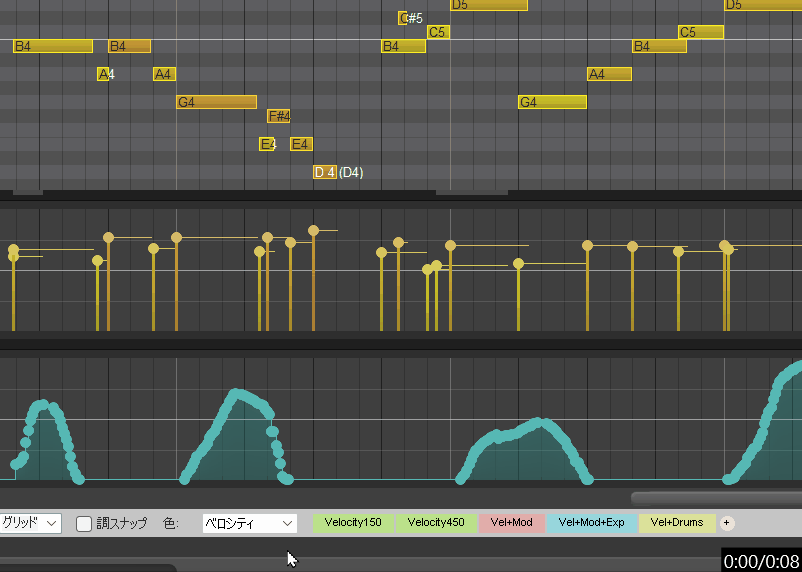The width and height of the screenshot is (802, 572).
Task: Select the second G4 note
Action: pyautogui.click(x=552, y=102)
